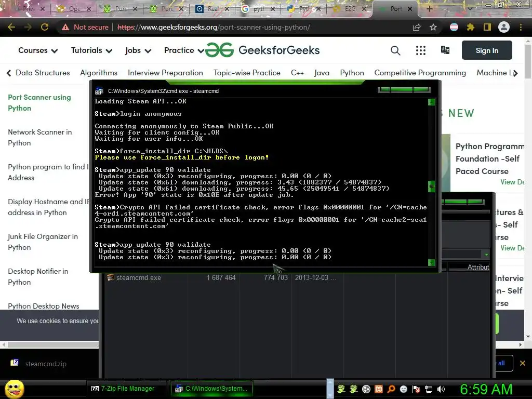The height and width of the screenshot is (399, 532).
Task: Open the volume speaker tray icon
Action: 441,389
